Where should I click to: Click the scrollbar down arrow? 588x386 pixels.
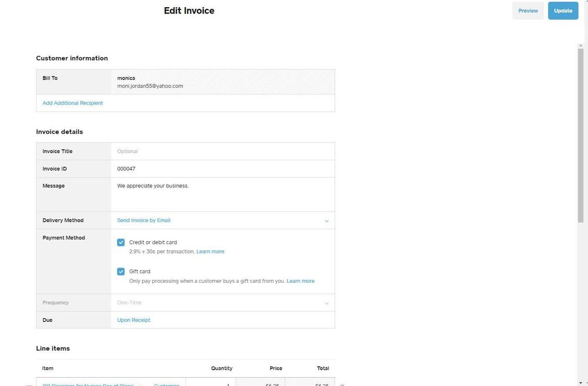[x=581, y=382]
